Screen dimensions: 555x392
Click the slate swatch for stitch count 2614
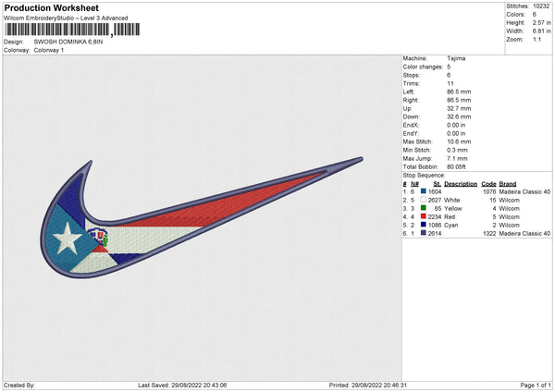(424, 233)
